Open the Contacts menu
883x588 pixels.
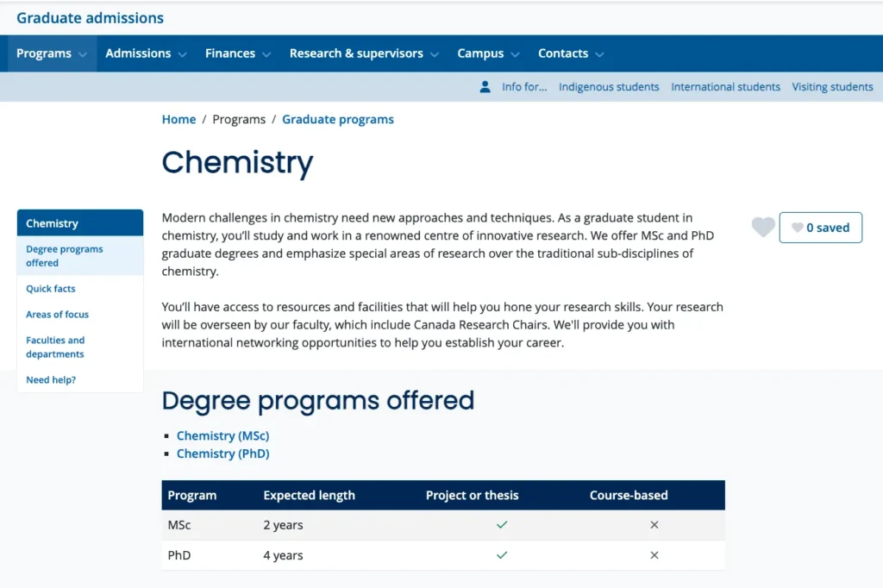click(564, 53)
